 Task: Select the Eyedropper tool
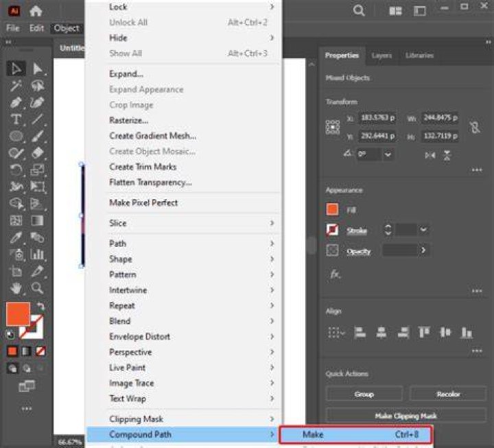tap(16, 237)
